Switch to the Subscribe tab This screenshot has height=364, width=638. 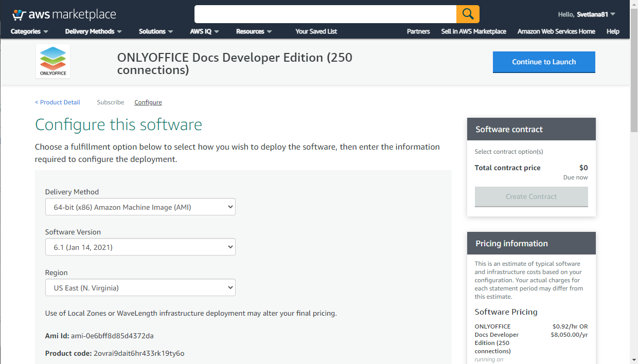110,102
